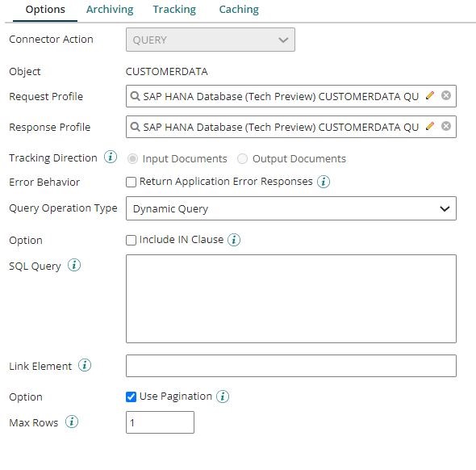
Task: Edit the Response Profile with pencil icon
Action: [429, 126]
